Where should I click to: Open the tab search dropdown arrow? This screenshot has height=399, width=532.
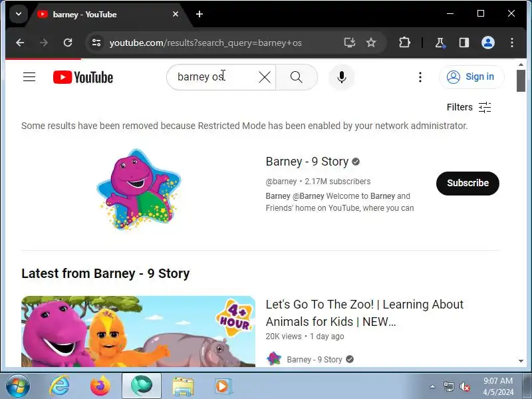click(19, 14)
